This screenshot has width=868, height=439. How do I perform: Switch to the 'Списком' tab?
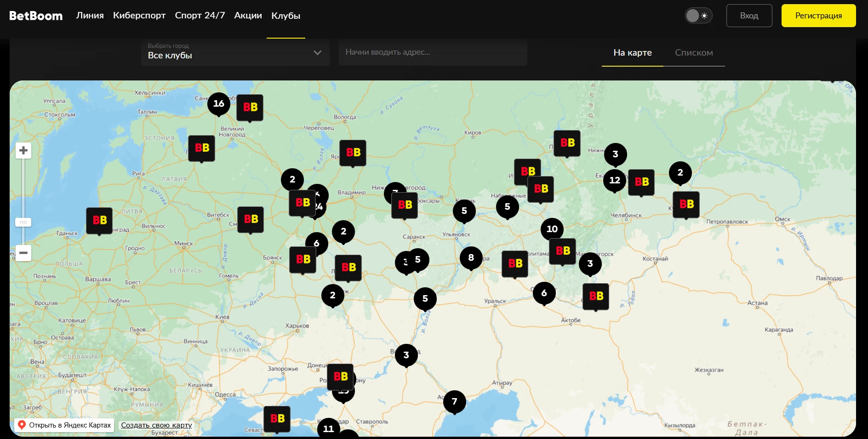point(694,53)
